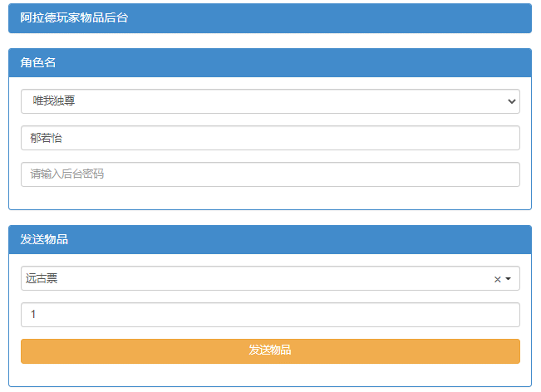Click the placeholder text 请输入后台密码
Screen dimensions: 541x392
pos(67,174)
